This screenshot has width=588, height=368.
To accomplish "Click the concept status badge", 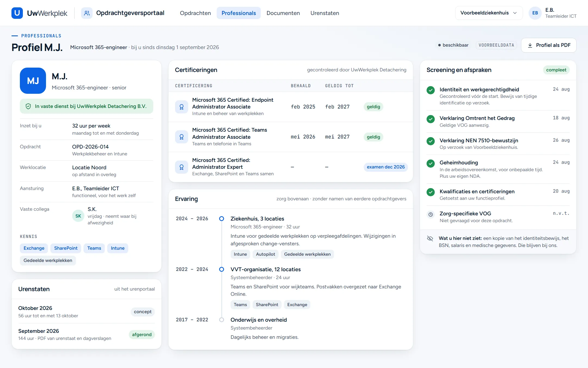I will [143, 312].
